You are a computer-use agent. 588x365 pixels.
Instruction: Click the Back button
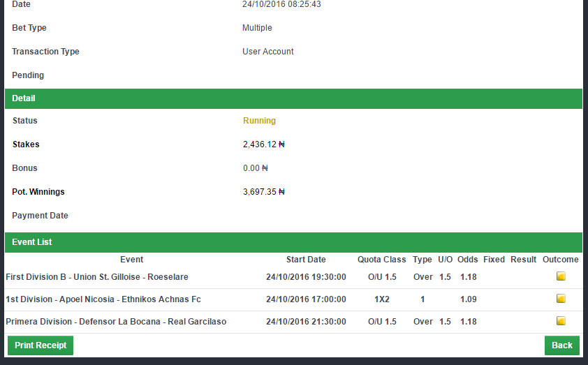561,345
